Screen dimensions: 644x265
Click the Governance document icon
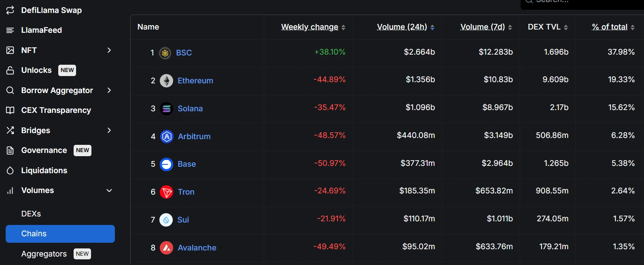11,151
